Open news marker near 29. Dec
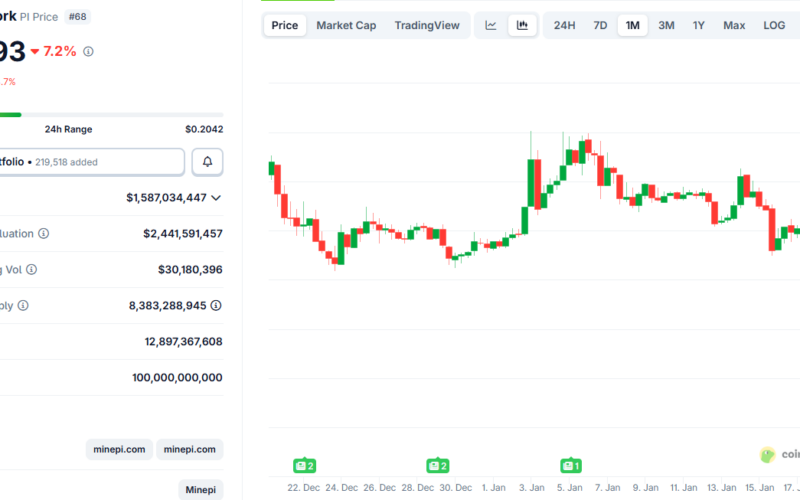800x500 pixels. pyautogui.click(x=437, y=465)
